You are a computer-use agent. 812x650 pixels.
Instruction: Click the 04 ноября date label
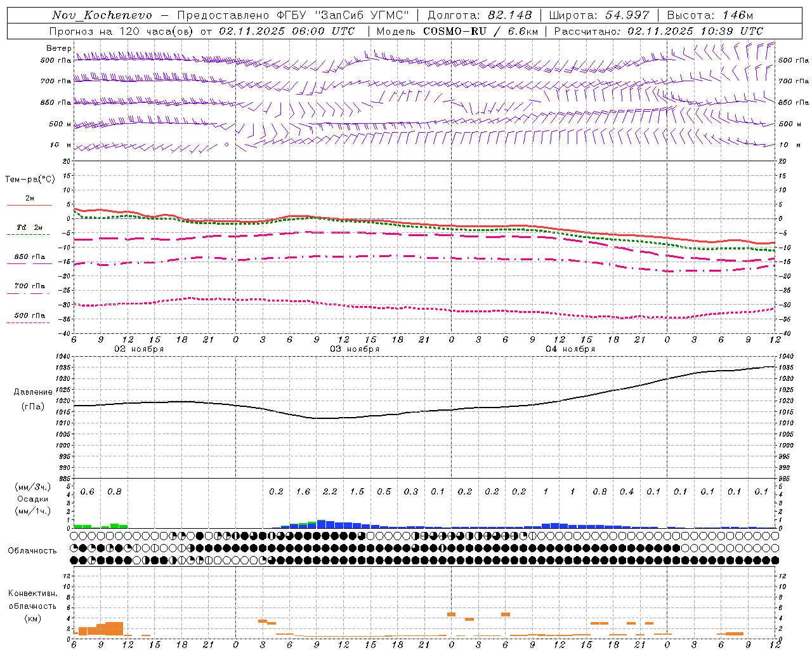tap(570, 349)
